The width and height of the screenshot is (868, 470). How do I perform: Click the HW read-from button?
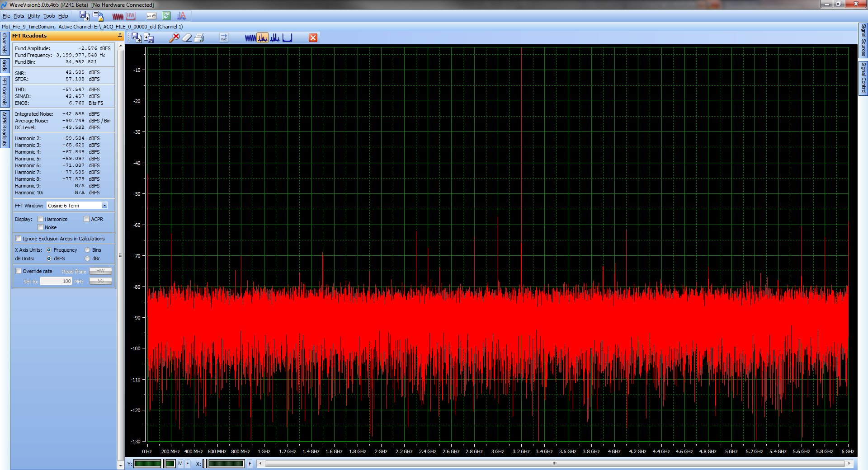pos(100,271)
